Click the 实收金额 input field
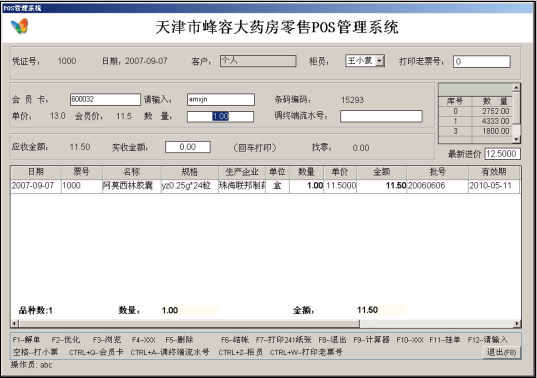The image size is (537, 378). coord(188,147)
